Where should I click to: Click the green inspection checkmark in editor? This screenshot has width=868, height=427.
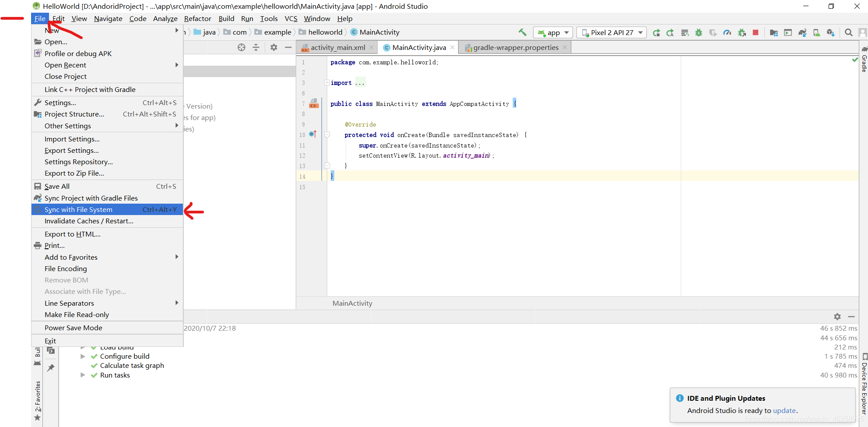tap(854, 60)
